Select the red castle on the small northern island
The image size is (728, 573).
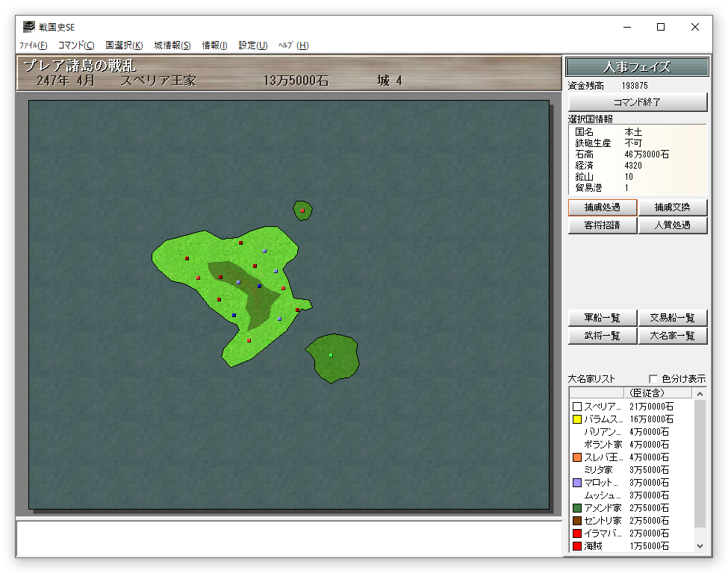tap(302, 210)
